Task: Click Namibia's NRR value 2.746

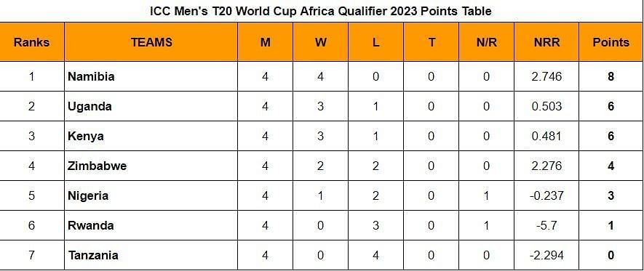Action: [546, 77]
